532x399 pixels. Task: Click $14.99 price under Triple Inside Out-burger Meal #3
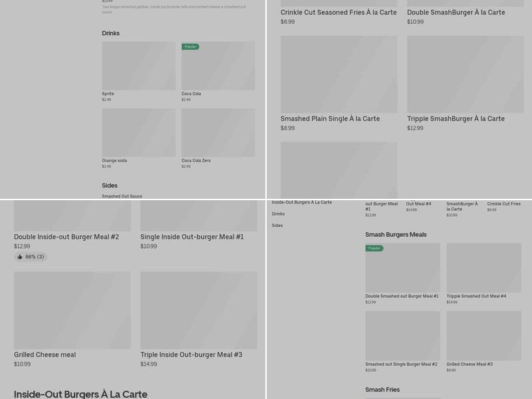click(x=148, y=364)
